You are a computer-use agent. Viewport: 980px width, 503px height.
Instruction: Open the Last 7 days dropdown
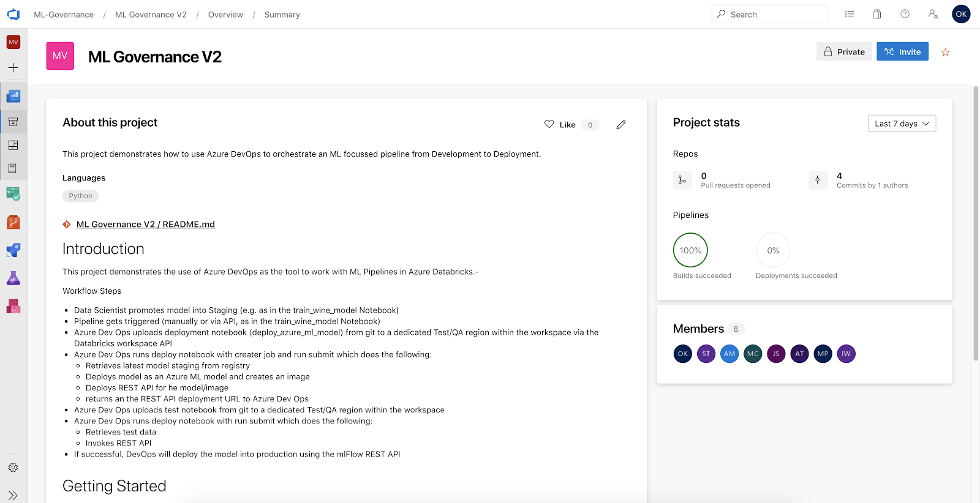click(x=901, y=124)
